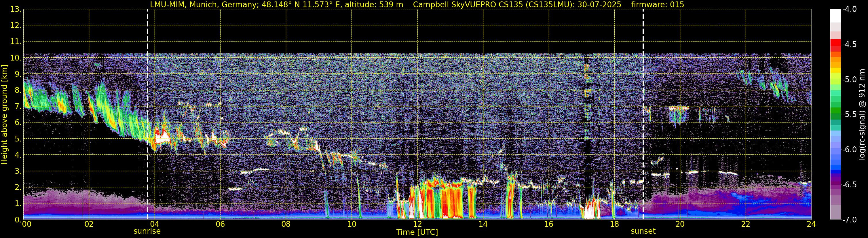This screenshot has width=868, height=238.
Task: Click the colorbar tick label "-4.0"
Action: click(x=849, y=10)
